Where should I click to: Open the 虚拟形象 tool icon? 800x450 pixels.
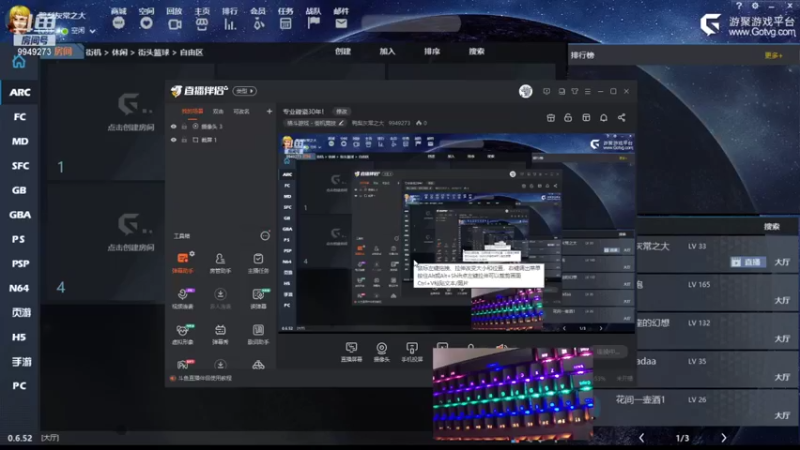pos(183,334)
